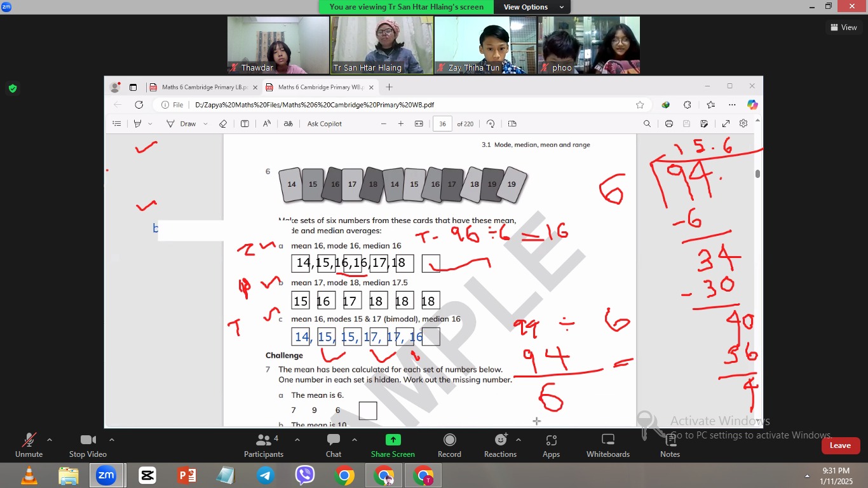Screen dimensions: 868x488
Task: Add this page to favorites star
Action: (x=640, y=105)
